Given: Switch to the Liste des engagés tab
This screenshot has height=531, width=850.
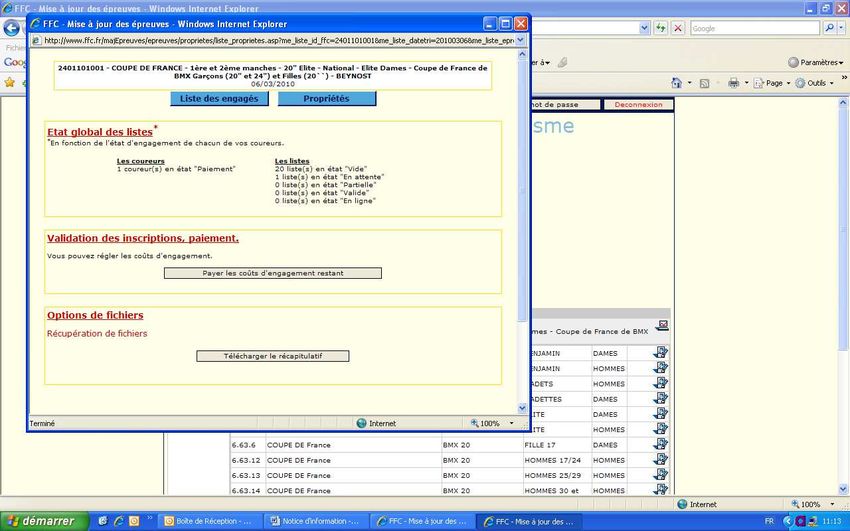Looking at the screenshot, I should (217, 99).
